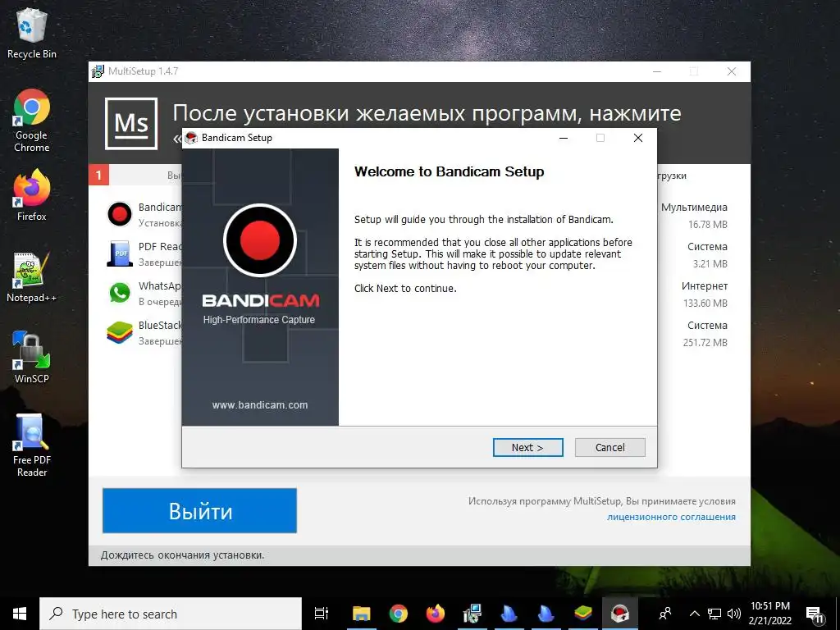The image size is (840, 630).
Task: Open File Explorer from the taskbar
Action: [362, 614]
